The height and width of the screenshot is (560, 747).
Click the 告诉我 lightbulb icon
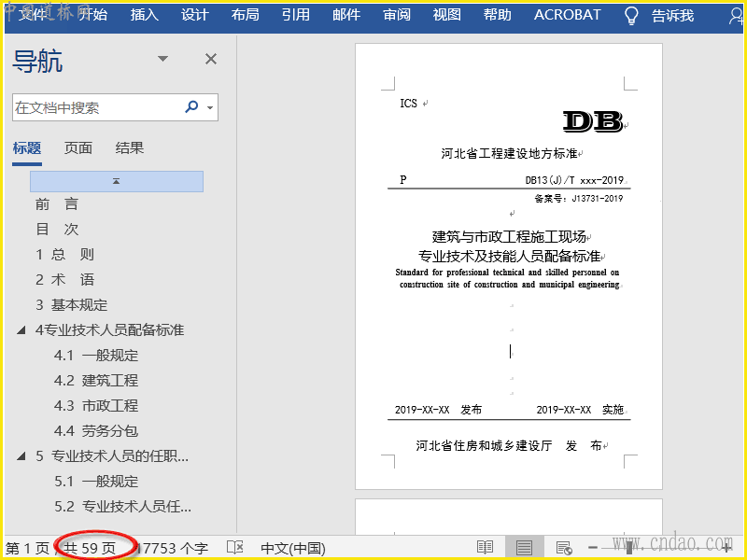[x=631, y=15]
